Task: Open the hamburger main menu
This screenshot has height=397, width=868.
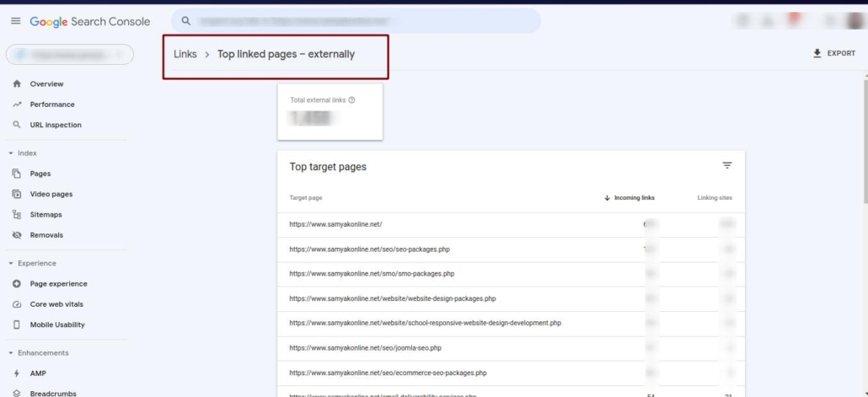Action: tap(15, 21)
